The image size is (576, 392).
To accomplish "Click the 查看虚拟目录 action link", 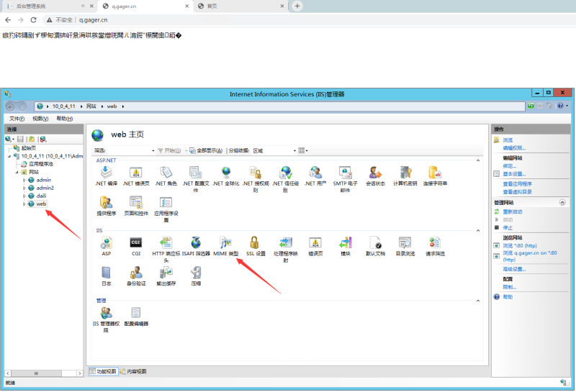I will [x=517, y=192].
